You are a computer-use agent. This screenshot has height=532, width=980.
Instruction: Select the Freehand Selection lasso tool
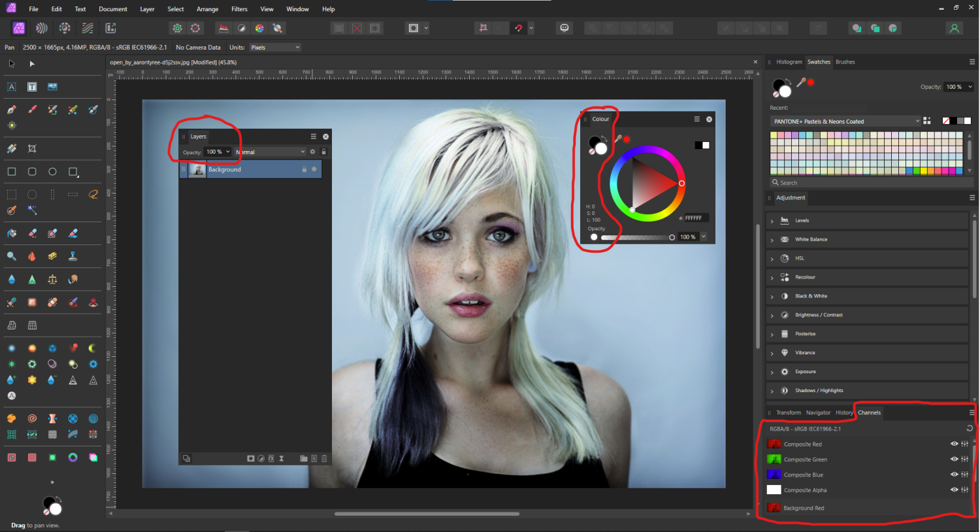[x=93, y=194]
